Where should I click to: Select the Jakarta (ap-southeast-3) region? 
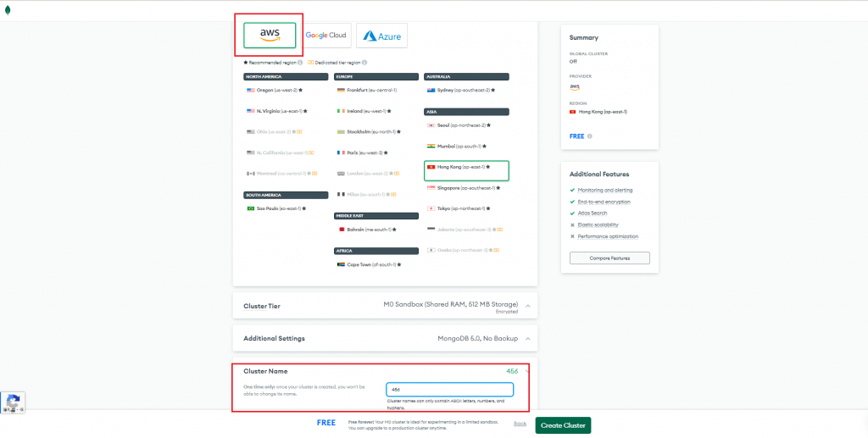click(x=465, y=229)
